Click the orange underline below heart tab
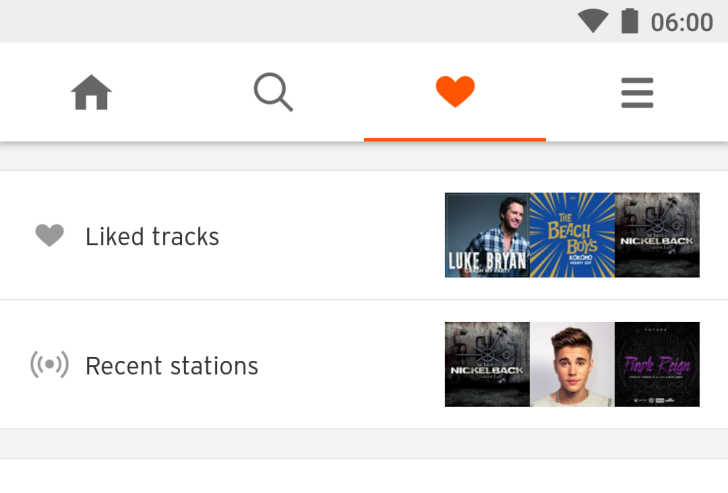 point(455,139)
